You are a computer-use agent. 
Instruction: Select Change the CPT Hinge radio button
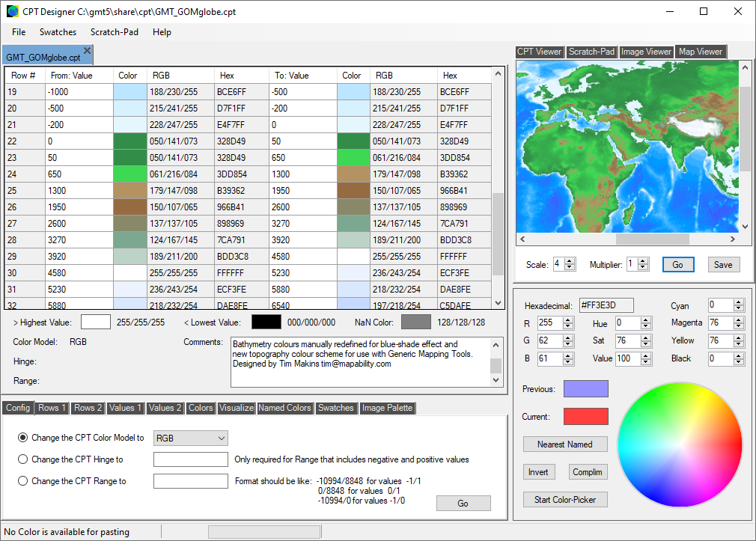pyautogui.click(x=22, y=459)
